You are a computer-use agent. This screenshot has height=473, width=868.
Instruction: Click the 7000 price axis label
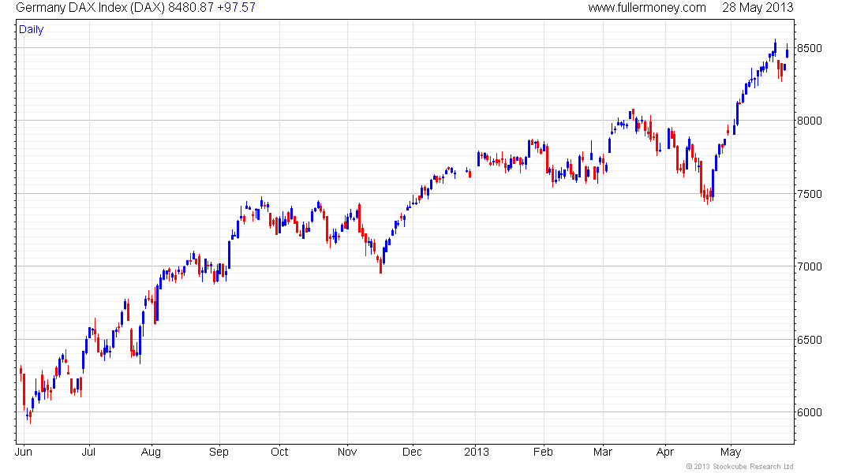click(x=809, y=266)
